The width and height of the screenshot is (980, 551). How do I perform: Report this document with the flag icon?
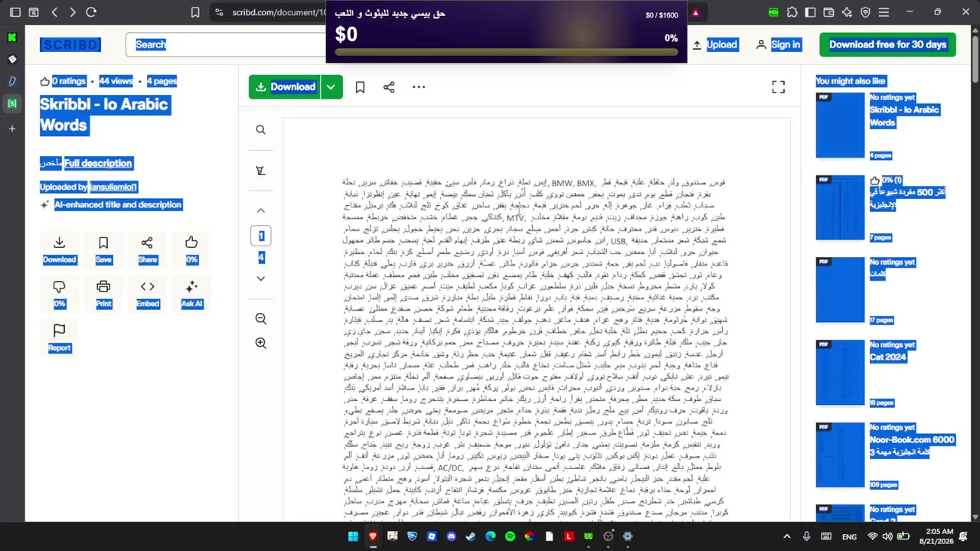pos(59,338)
